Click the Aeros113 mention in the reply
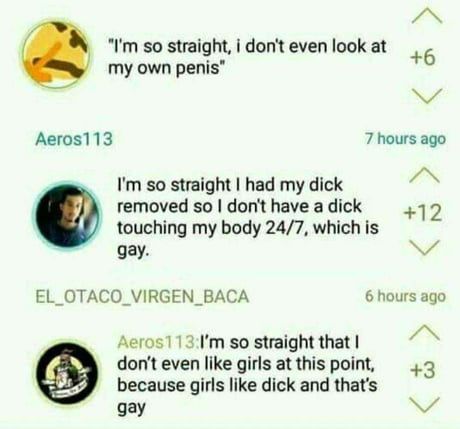The image size is (460, 429). (x=158, y=342)
